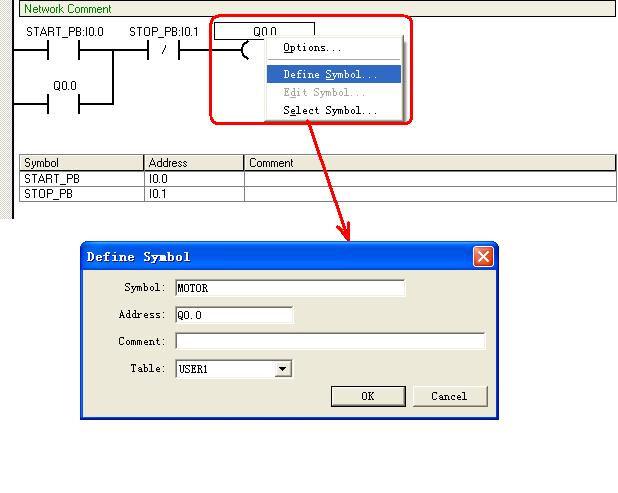Click the Edit Symbol menu entry
This screenshot has height=493, width=618.
(x=324, y=92)
